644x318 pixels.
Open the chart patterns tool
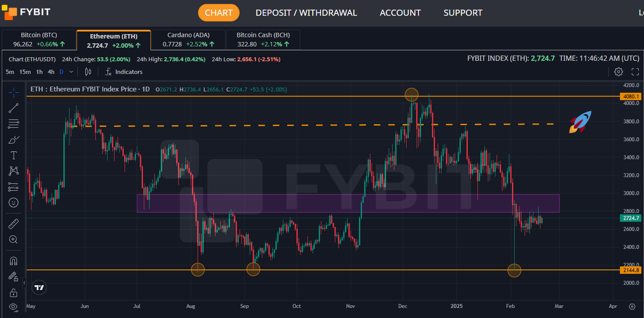pyautogui.click(x=13, y=171)
